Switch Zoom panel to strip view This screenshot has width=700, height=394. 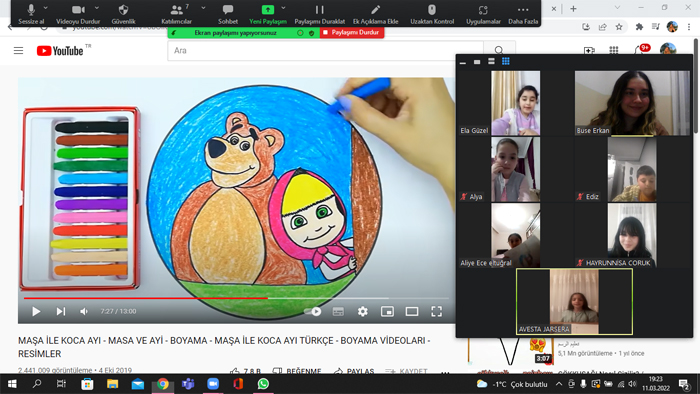pos(491,62)
